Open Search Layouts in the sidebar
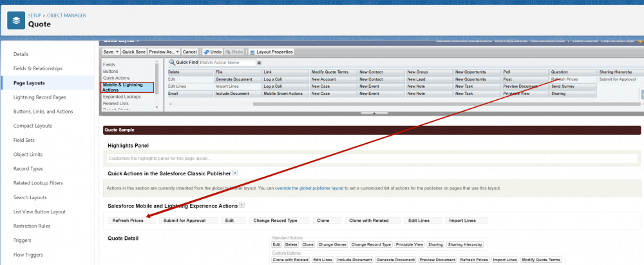The image size is (644, 265). (x=30, y=197)
